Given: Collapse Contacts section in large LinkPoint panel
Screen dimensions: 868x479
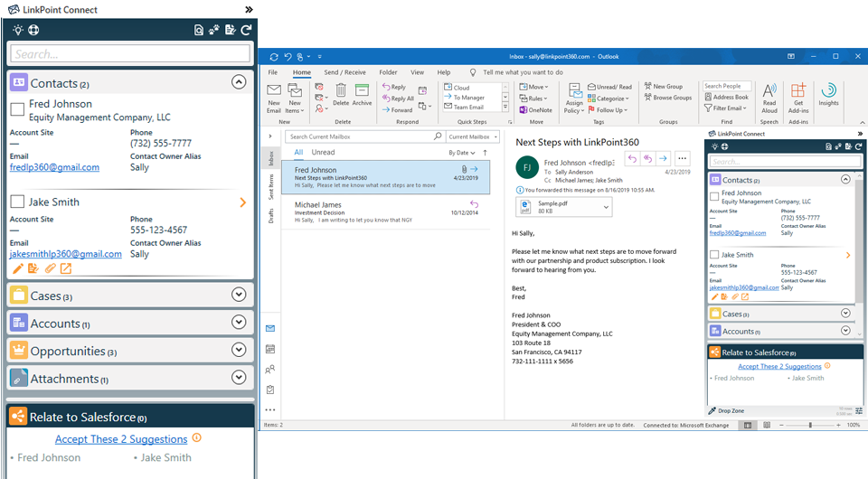Looking at the screenshot, I should point(239,82).
